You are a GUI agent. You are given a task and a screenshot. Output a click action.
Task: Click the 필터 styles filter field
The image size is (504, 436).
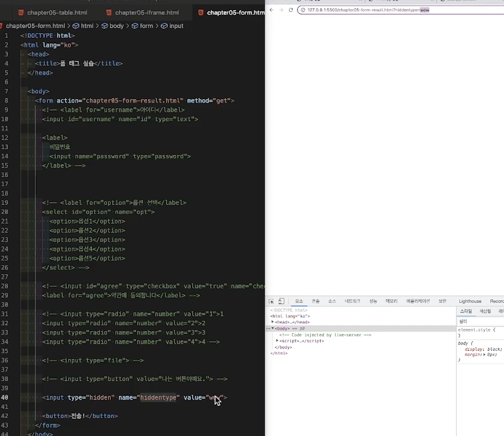480,321
